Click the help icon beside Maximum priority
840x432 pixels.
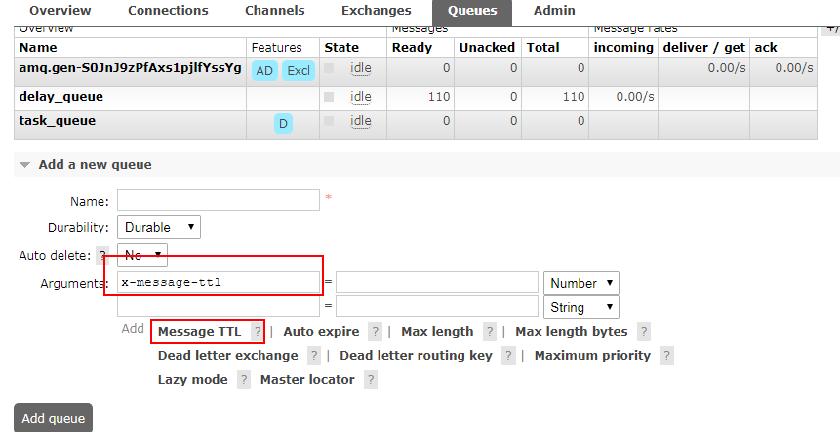666,355
